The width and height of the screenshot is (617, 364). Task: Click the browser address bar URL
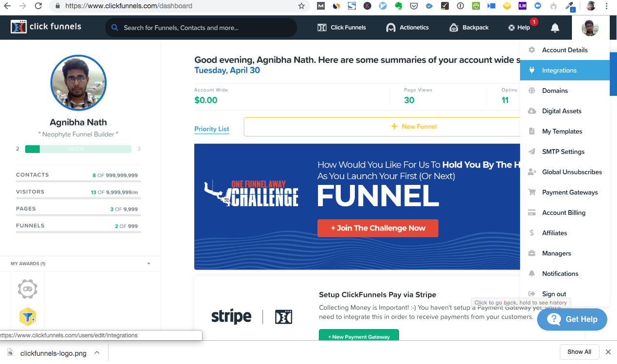(128, 6)
